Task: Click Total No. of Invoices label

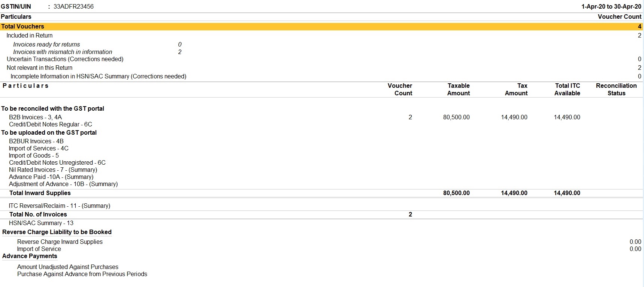Action: pyautogui.click(x=38, y=214)
